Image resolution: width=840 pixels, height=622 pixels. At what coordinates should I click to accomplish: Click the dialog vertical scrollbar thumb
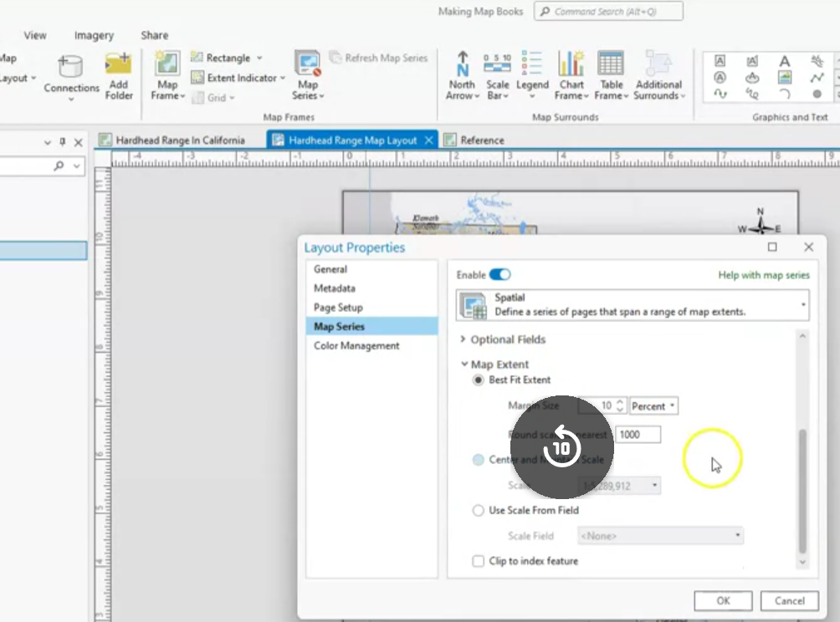pyautogui.click(x=802, y=491)
